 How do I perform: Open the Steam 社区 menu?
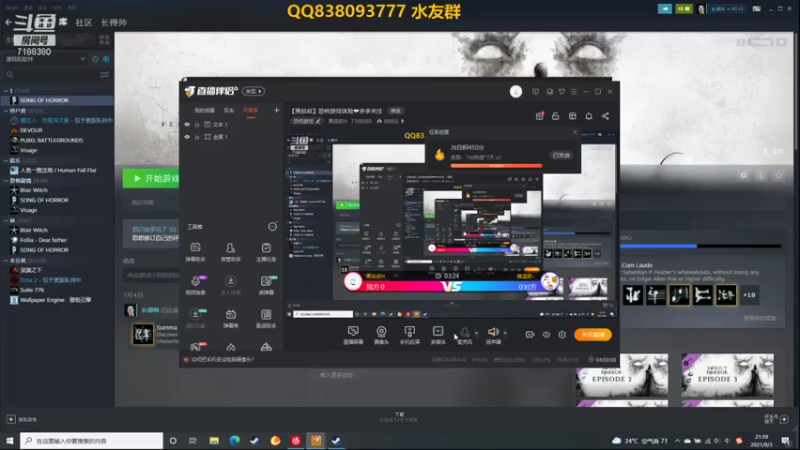pos(84,22)
